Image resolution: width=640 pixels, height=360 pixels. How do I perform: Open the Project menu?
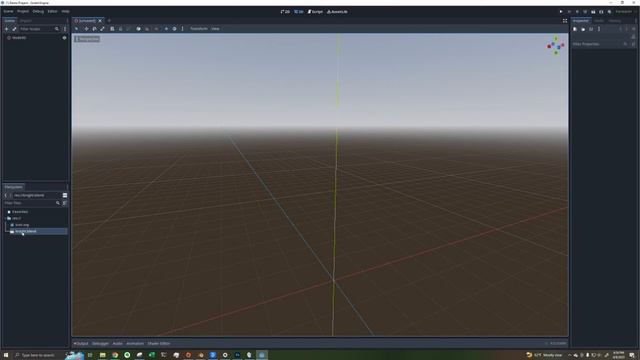[x=23, y=11]
